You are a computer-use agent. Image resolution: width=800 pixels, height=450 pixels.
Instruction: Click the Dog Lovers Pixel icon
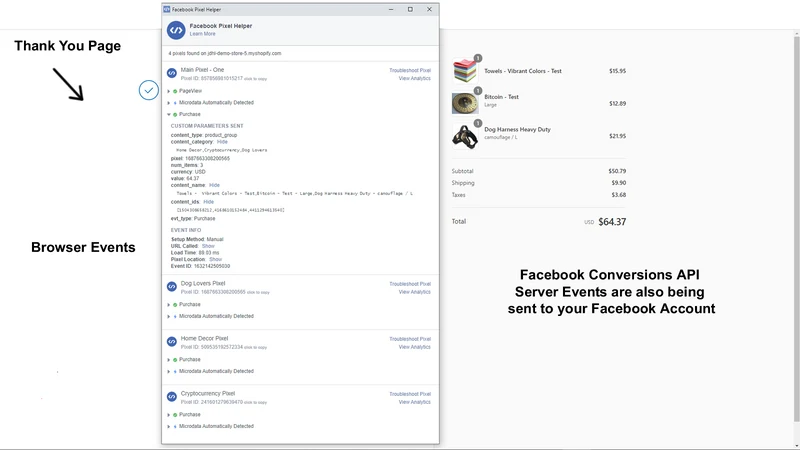[x=172, y=287]
